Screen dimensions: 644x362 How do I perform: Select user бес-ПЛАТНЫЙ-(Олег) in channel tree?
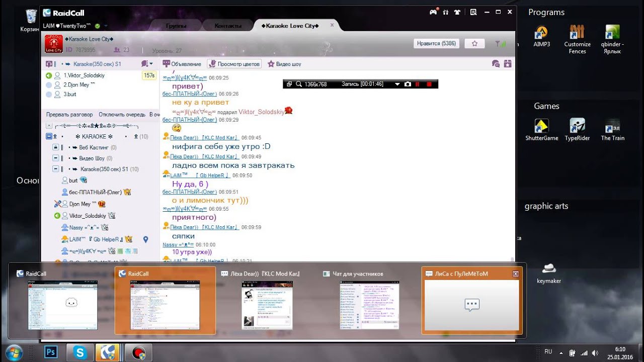96,192
